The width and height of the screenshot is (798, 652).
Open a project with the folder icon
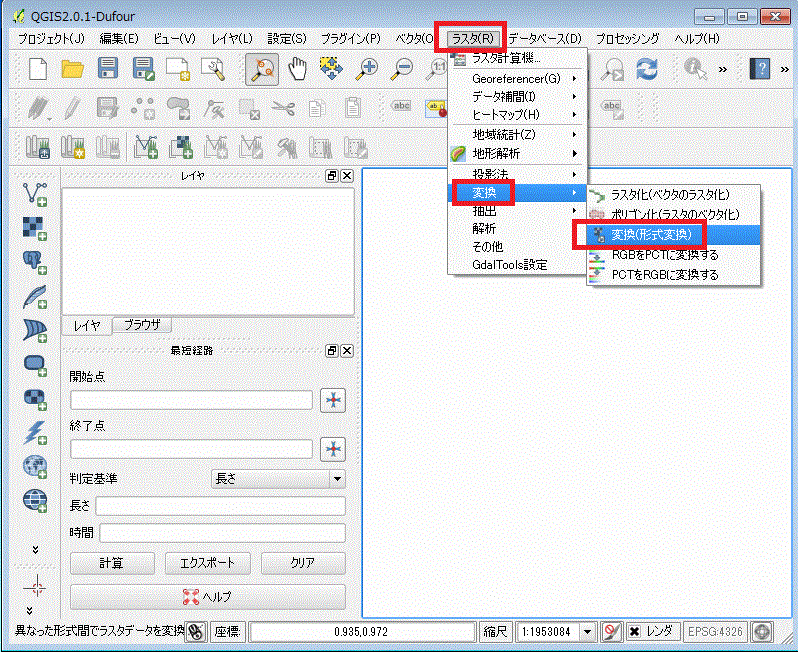tap(72, 68)
